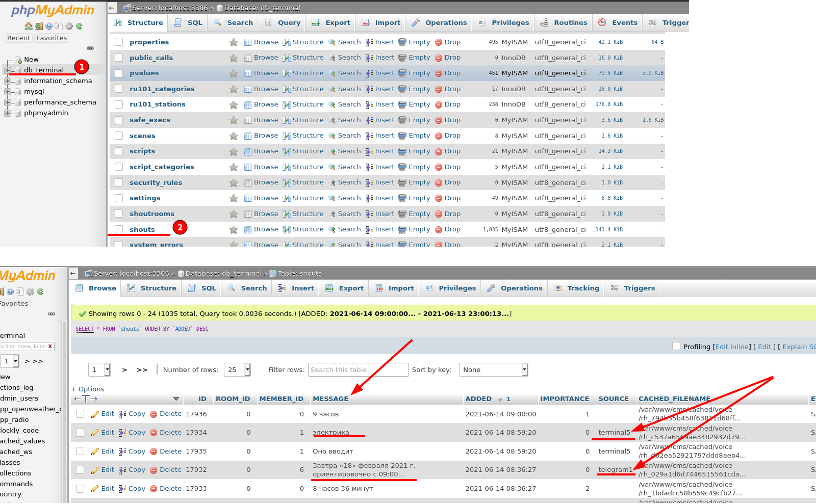Open the Sort by key dropdown
Screen dimensions: 816x504
494,370
